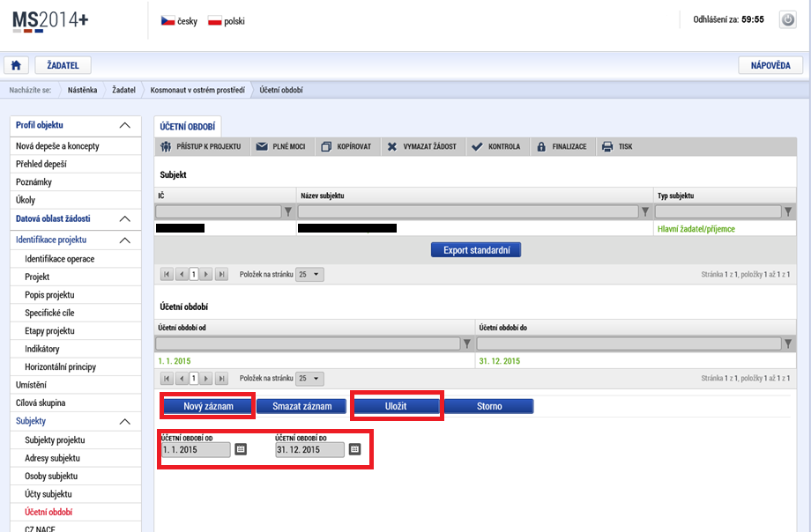Image resolution: width=811 pixels, height=532 pixels.
Task: Open Účty subjektu in sidebar
Action: [76, 494]
